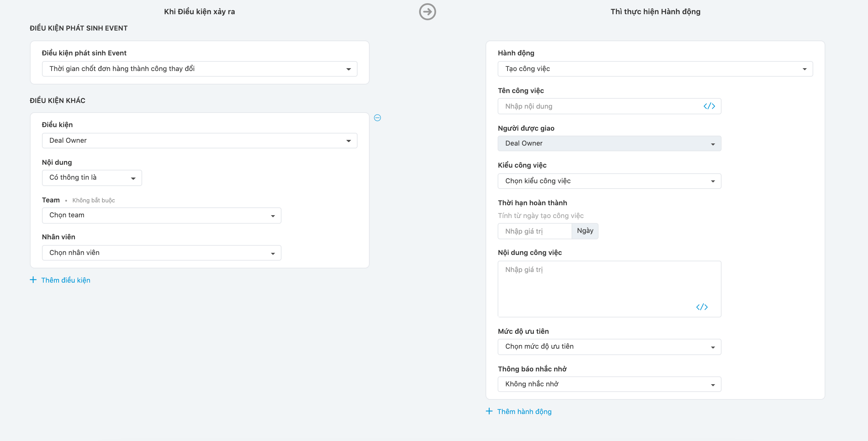
Task: Focus the Tên công việc text input
Action: coord(597,106)
